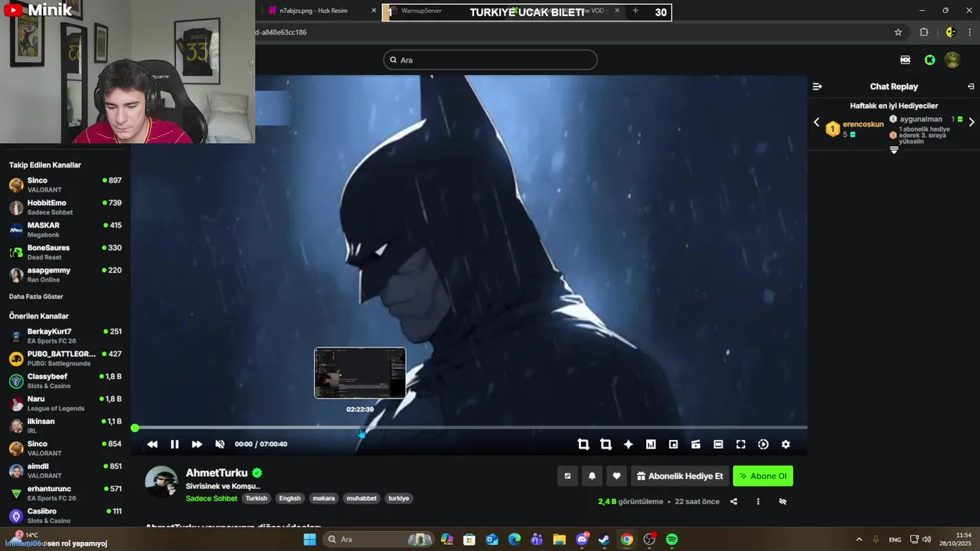Image resolution: width=980 pixels, height=551 pixels.
Task: Toggle theater mode in the player
Action: point(718,445)
